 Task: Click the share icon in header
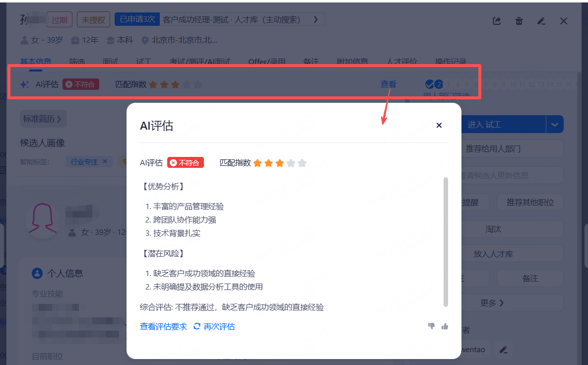tap(497, 21)
